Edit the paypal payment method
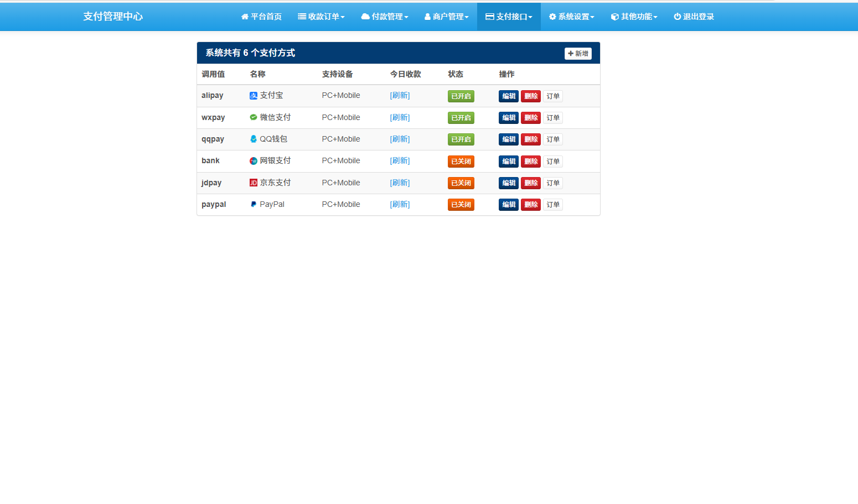This screenshot has width=858, height=504. point(509,205)
